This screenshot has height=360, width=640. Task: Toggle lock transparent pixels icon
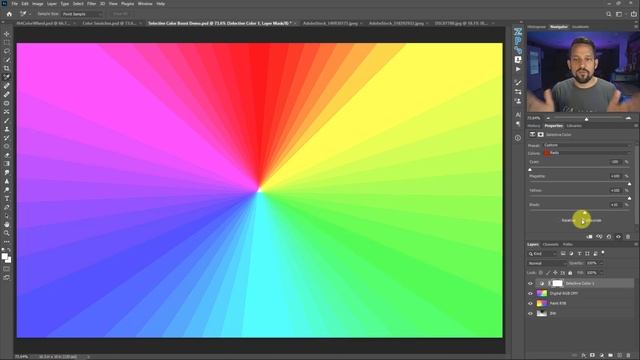tap(541, 273)
